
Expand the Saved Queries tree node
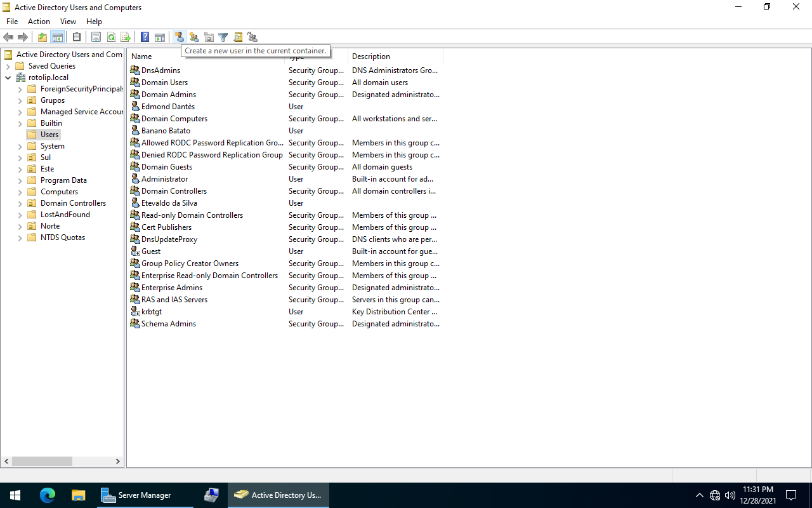pyautogui.click(x=8, y=66)
